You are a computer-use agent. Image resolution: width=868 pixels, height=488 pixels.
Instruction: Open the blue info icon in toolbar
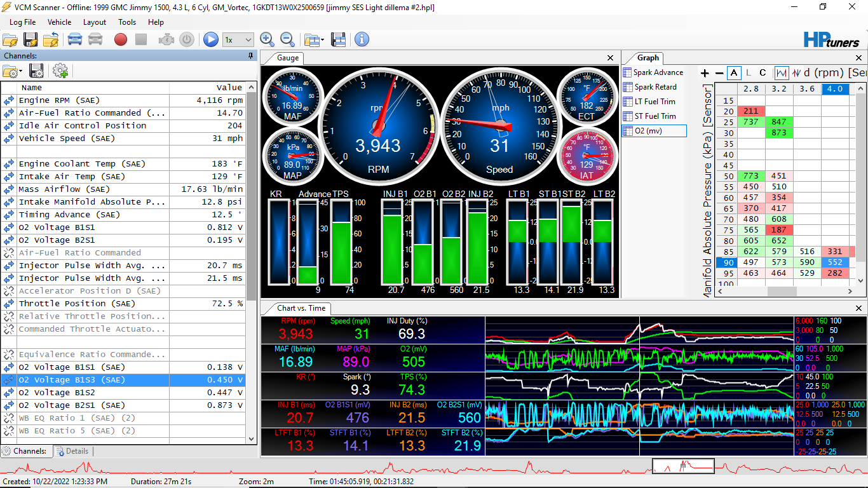362,39
